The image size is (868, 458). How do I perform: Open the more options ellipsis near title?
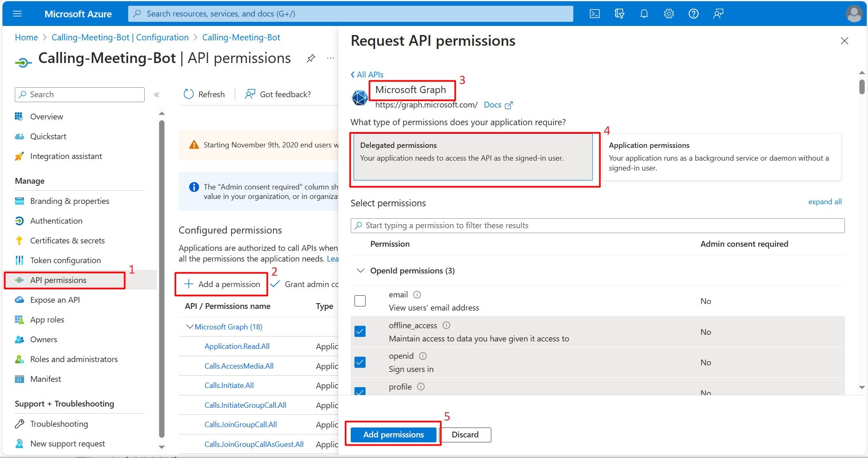pos(331,58)
